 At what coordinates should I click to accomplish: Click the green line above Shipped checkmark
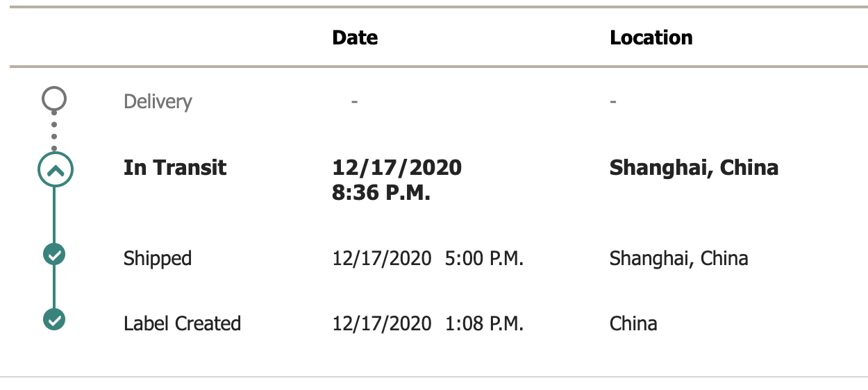click(54, 215)
